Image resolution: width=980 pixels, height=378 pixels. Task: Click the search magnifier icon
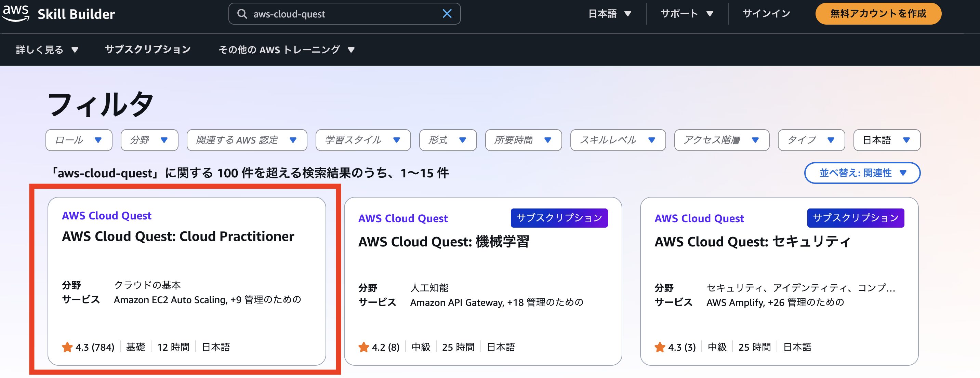pos(242,14)
